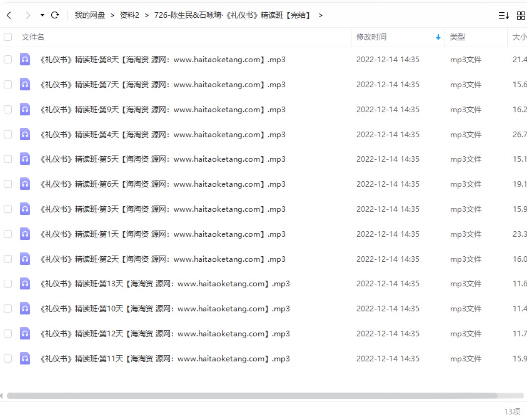Select file name 《礼仪书》精读班·第2天 mp3
Viewport: 527px width, 420px height.
point(163,259)
